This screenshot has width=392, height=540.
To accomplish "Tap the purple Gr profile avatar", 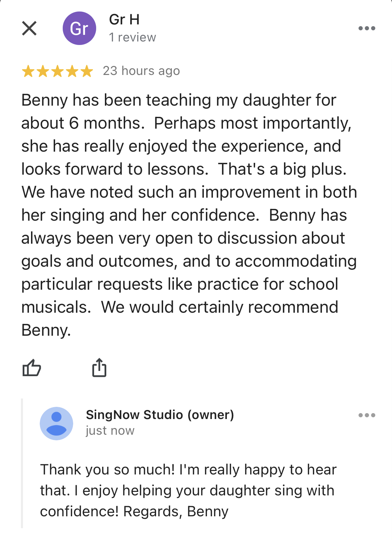I will point(79,28).
